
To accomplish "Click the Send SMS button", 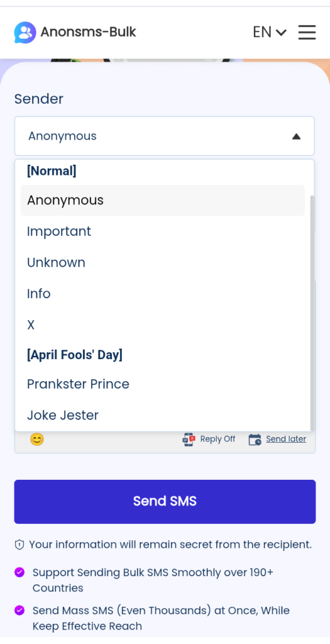I will 165,501.
